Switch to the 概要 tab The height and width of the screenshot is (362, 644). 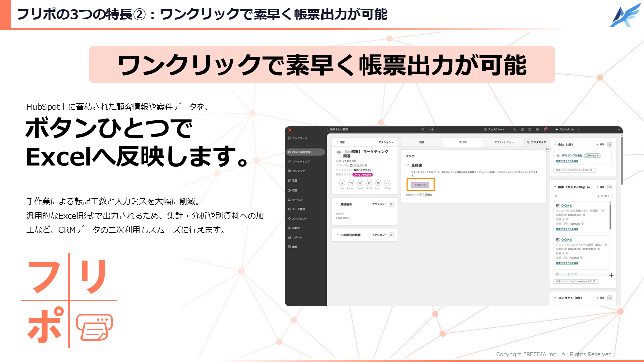click(x=422, y=142)
